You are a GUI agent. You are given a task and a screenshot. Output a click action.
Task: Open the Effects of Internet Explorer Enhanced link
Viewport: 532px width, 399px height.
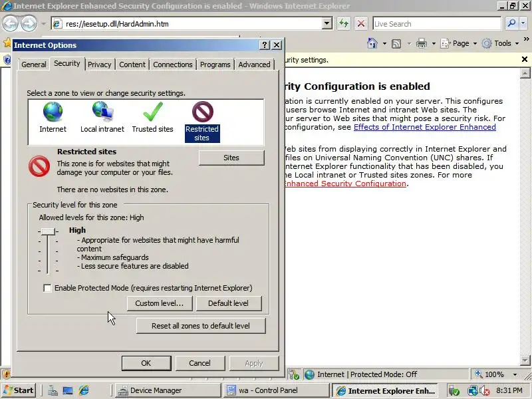coord(425,127)
